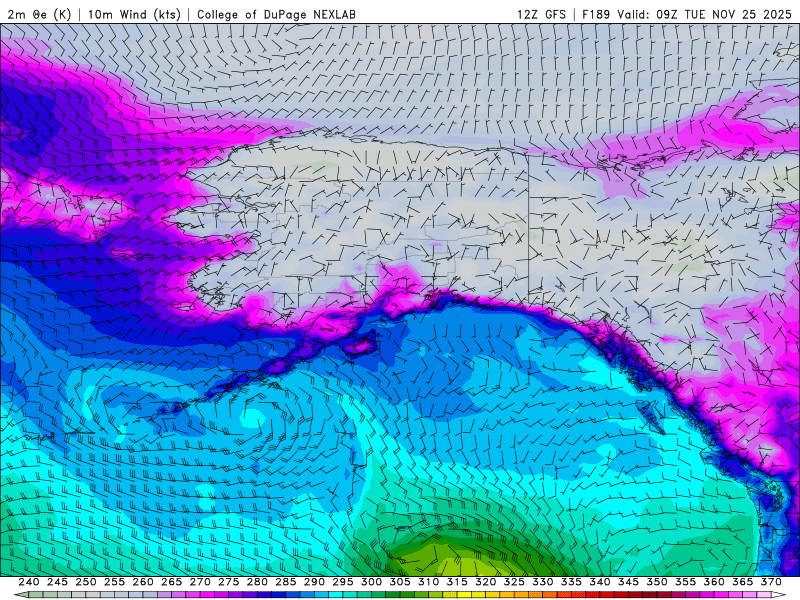Click the 260 color scale label

click(143, 582)
